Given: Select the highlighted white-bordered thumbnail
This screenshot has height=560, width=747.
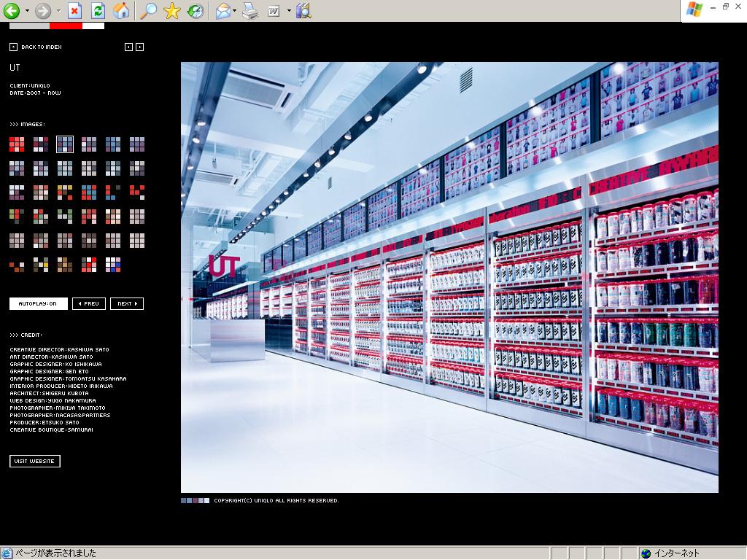Looking at the screenshot, I should [x=65, y=144].
